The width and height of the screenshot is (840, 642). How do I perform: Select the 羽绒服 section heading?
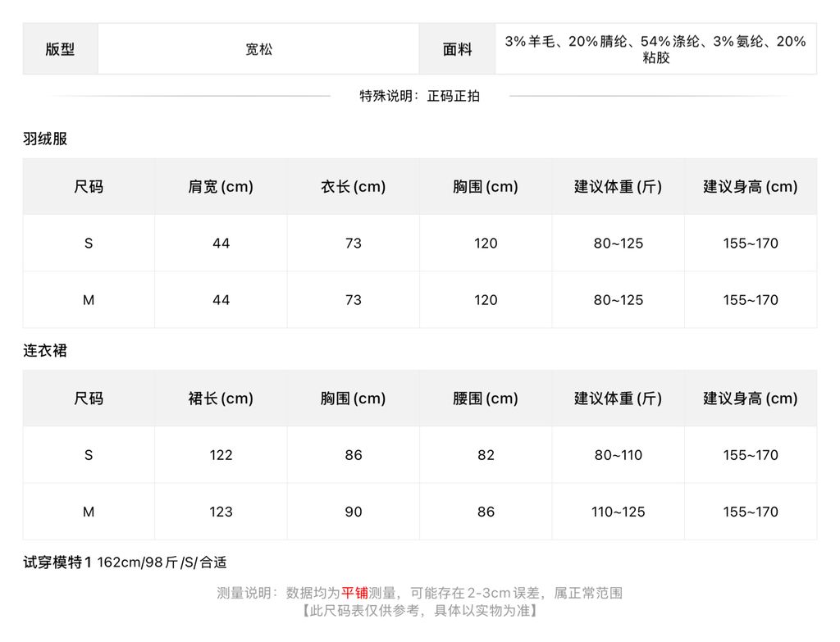coord(45,139)
